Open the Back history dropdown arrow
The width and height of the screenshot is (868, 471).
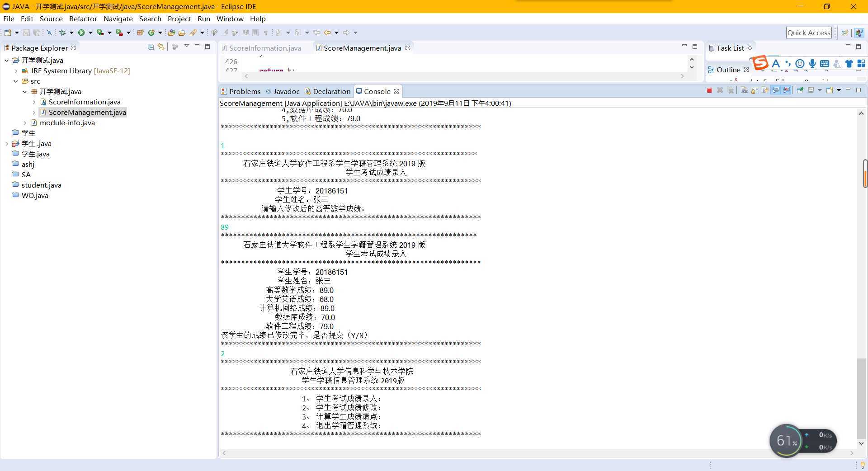click(x=336, y=33)
